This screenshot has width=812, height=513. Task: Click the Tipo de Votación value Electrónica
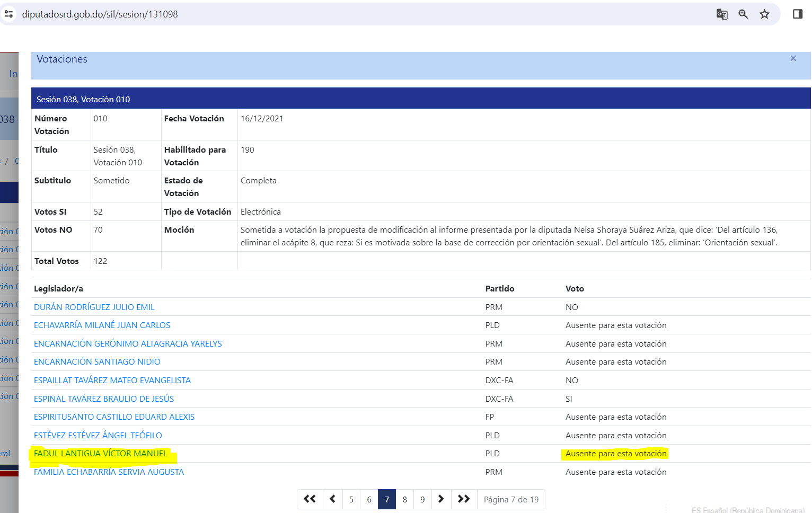pos(261,212)
